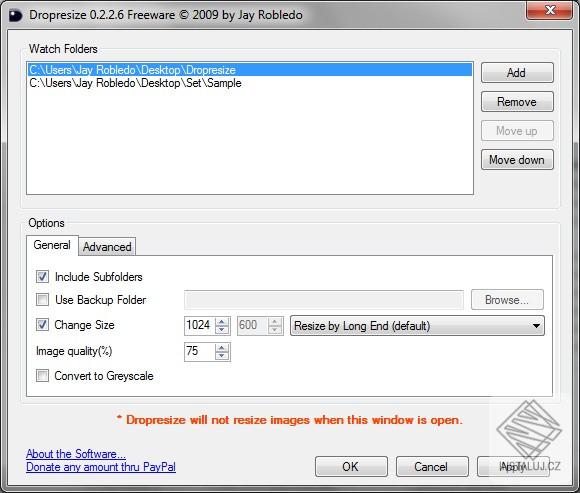
Task: Remove the selected watch folder
Action: pos(517,102)
